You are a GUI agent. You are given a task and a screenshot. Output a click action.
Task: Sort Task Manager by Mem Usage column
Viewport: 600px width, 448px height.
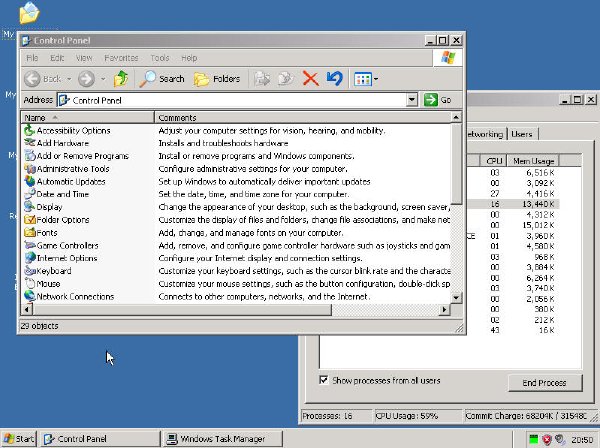[533, 161]
